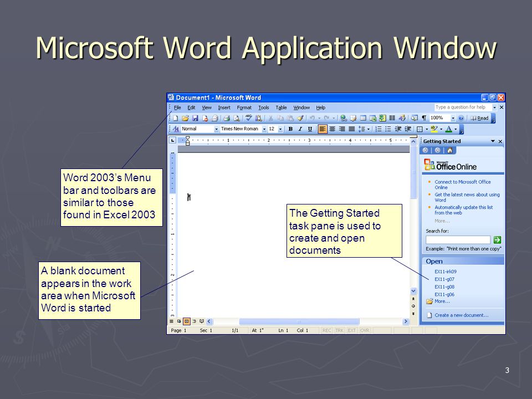
Task: Click the New Blank Document icon
Action: tap(176, 118)
